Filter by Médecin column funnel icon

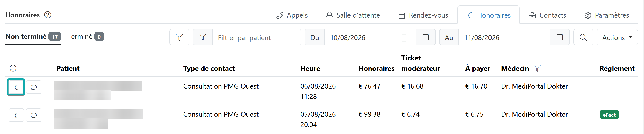(537, 68)
